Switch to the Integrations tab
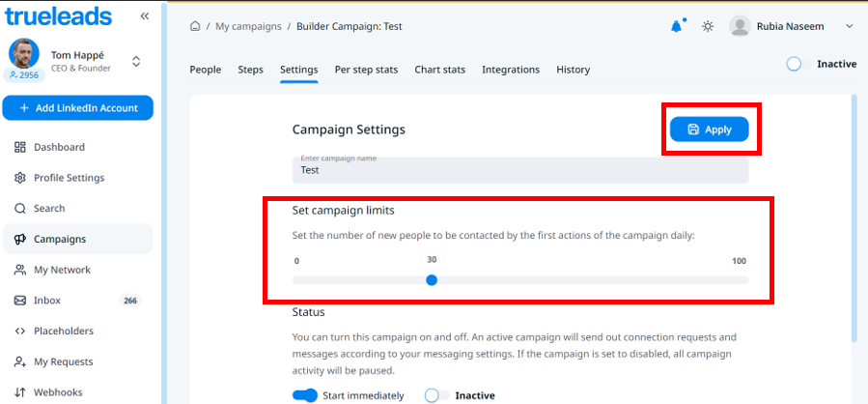The height and width of the screenshot is (404, 868). [x=511, y=70]
